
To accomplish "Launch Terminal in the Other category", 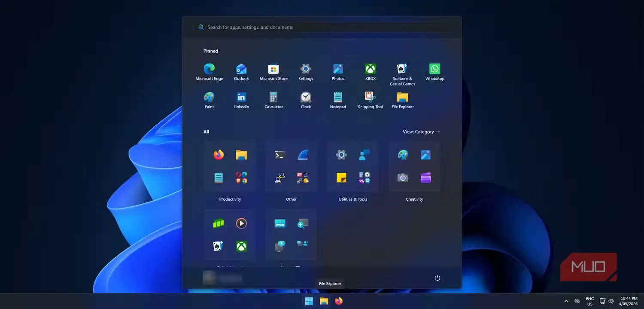I will coord(280,155).
